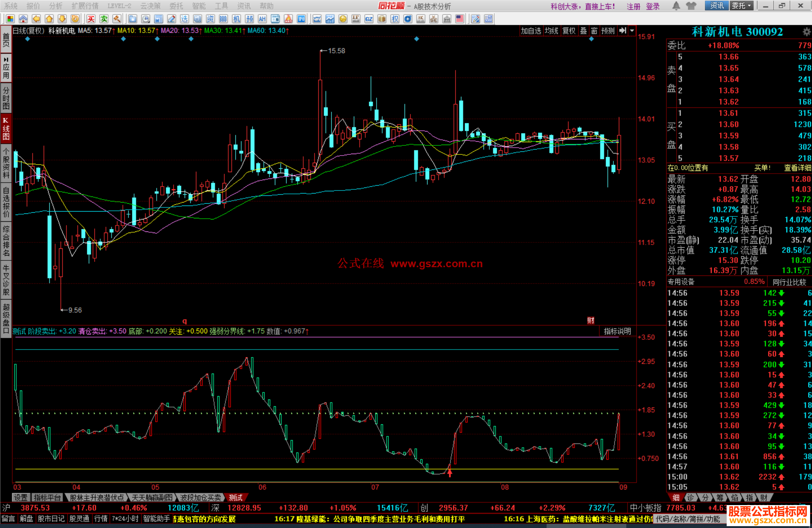Image resolution: width=812 pixels, height=528 pixels.
Task: Open stock panel gear settings
Action: 806,32
